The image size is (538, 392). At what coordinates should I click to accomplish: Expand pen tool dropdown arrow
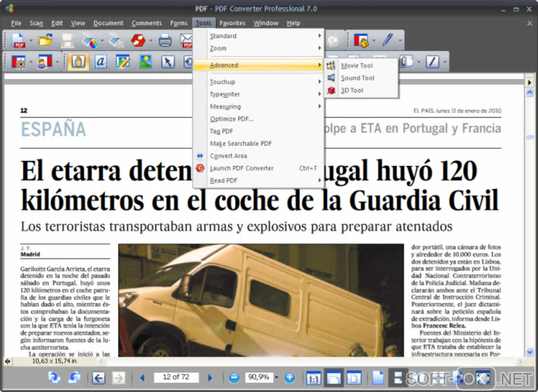click(400, 41)
